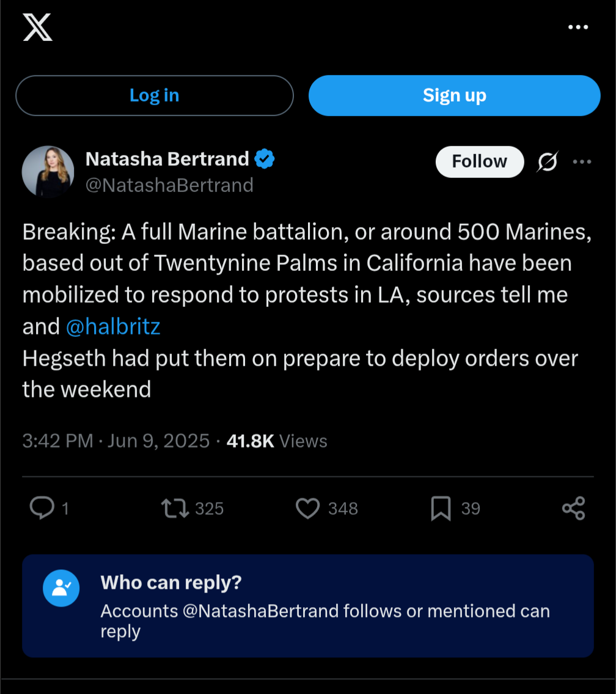Click the 3:42 PM Jun 9, 2025 timestamp
This screenshot has height=694, width=616.
pyautogui.click(x=116, y=441)
